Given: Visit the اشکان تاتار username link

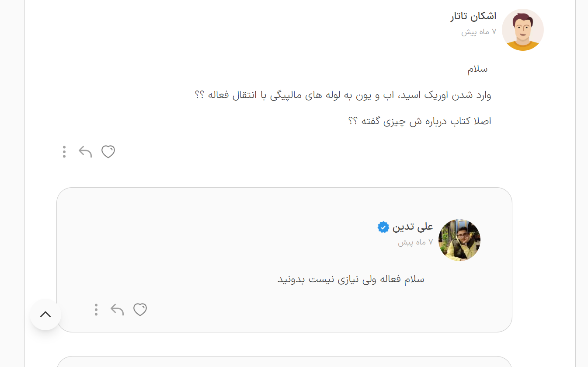Looking at the screenshot, I should (x=473, y=17).
